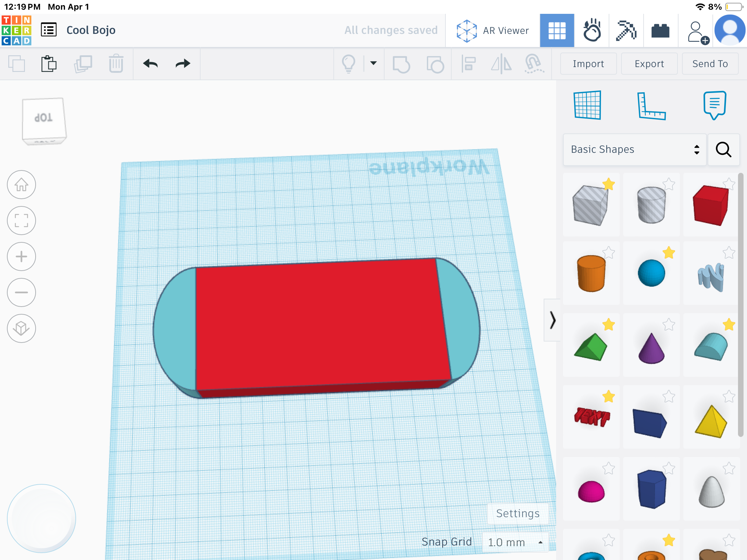Click the Zoom in plus button
This screenshot has height=560, width=747.
(21, 256)
